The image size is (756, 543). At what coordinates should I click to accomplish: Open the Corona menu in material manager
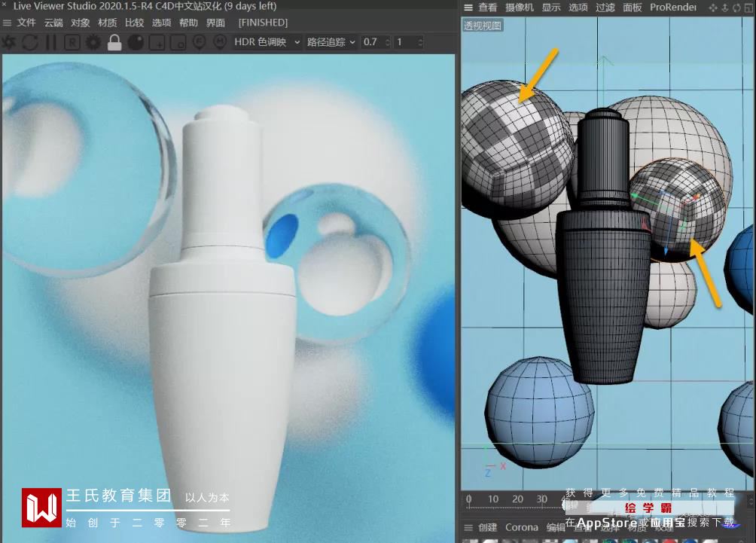[x=522, y=528]
